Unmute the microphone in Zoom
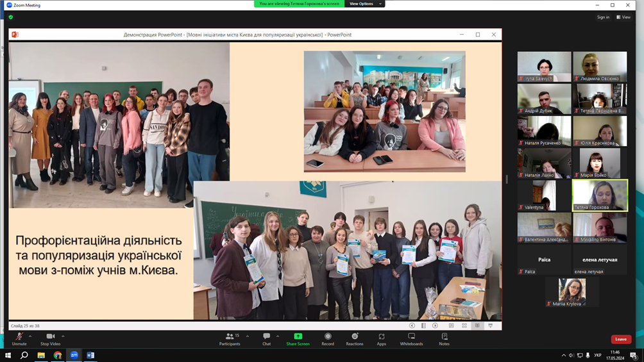Screen dimensions: 644x362 click(19, 338)
